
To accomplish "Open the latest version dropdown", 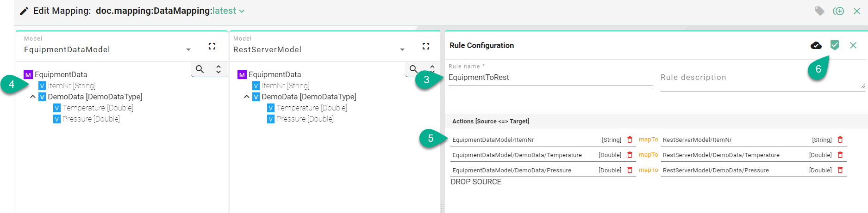I will coord(242,11).
